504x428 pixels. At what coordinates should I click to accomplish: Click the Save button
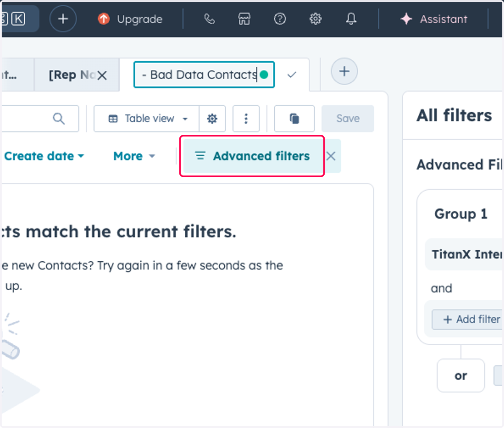click(348, 119)
